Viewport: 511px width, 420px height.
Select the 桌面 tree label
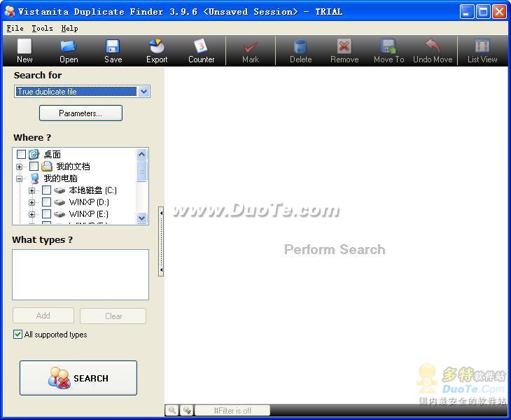52,154
